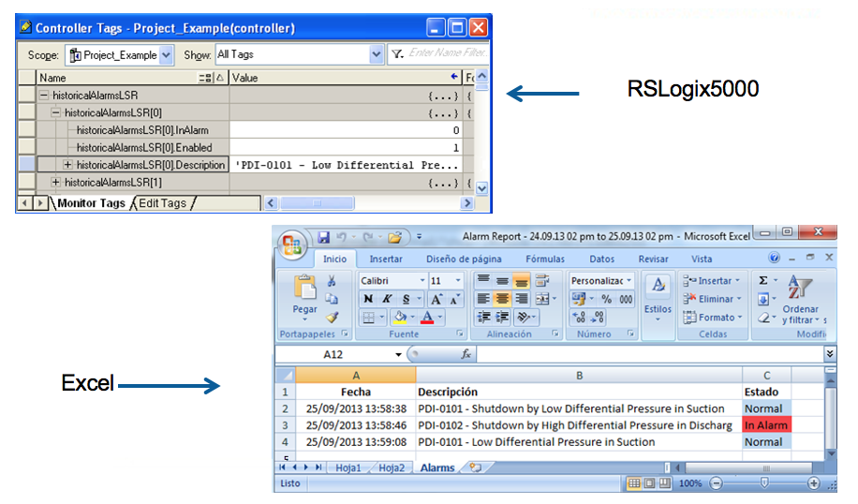Copy selection in Portapapeles group
858x504 pixels.
[332, 299]
